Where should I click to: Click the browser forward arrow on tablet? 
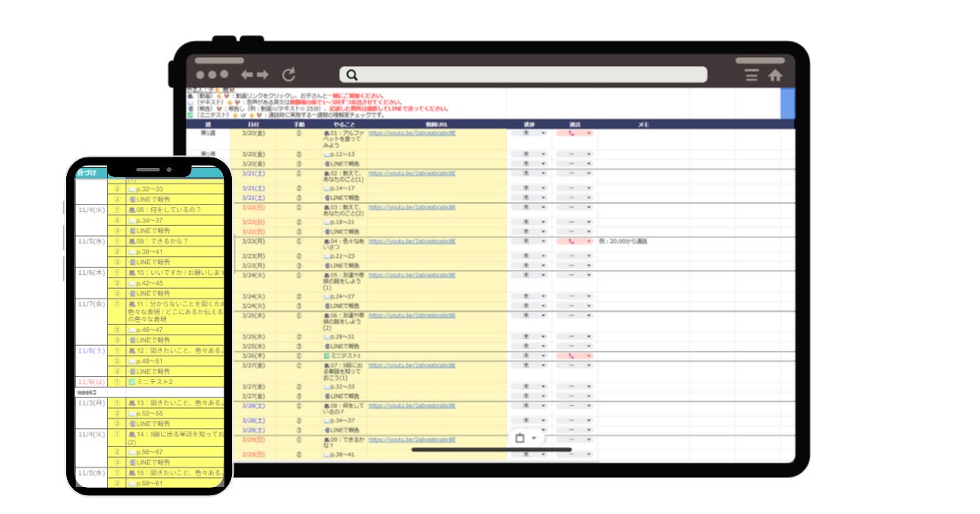coord(263,75)
